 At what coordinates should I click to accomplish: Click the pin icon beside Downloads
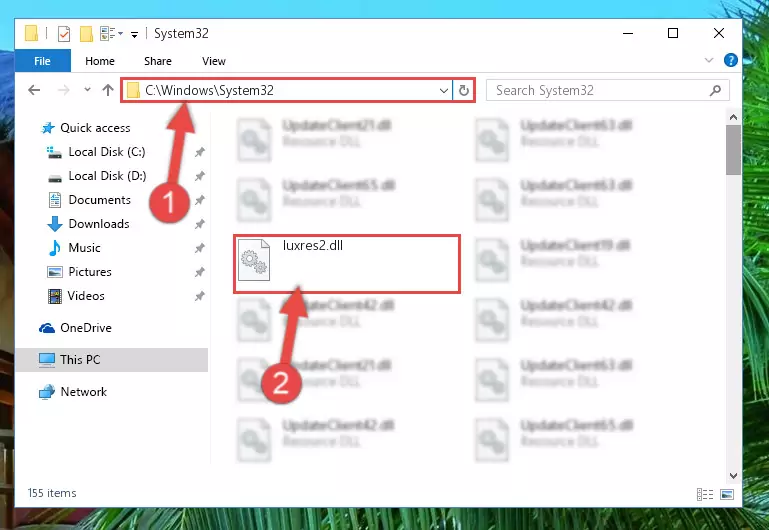(199, 224)
